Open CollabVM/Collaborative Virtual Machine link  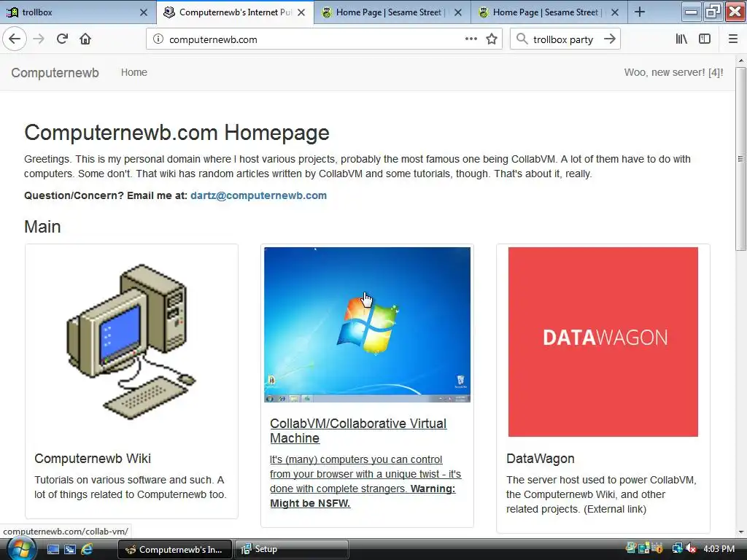tap(358, 430)
